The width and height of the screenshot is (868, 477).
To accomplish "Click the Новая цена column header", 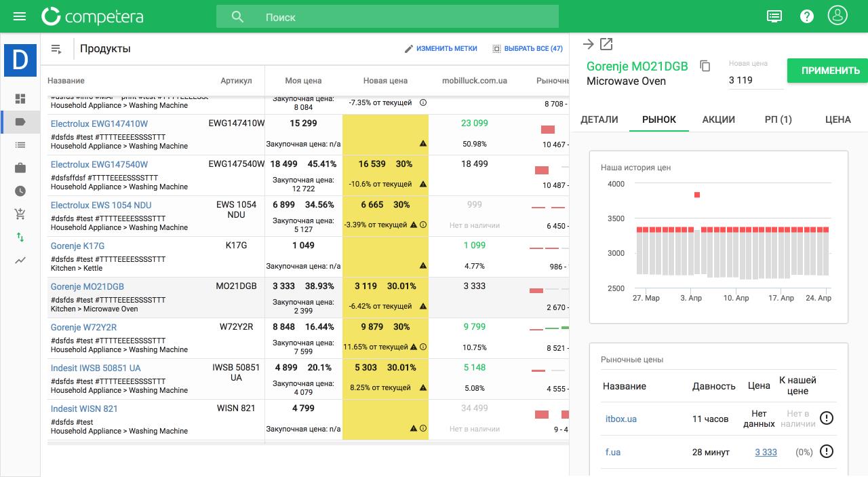I will coord(385,81).
